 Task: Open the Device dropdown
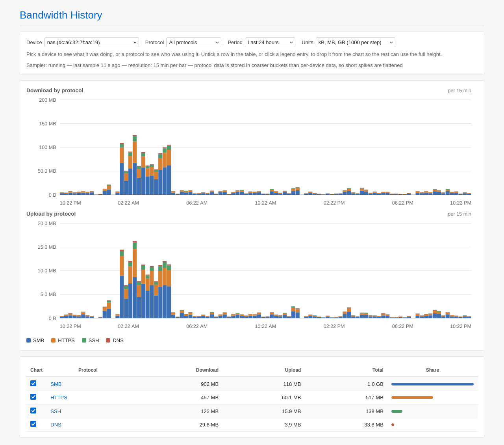click(91, 43)
